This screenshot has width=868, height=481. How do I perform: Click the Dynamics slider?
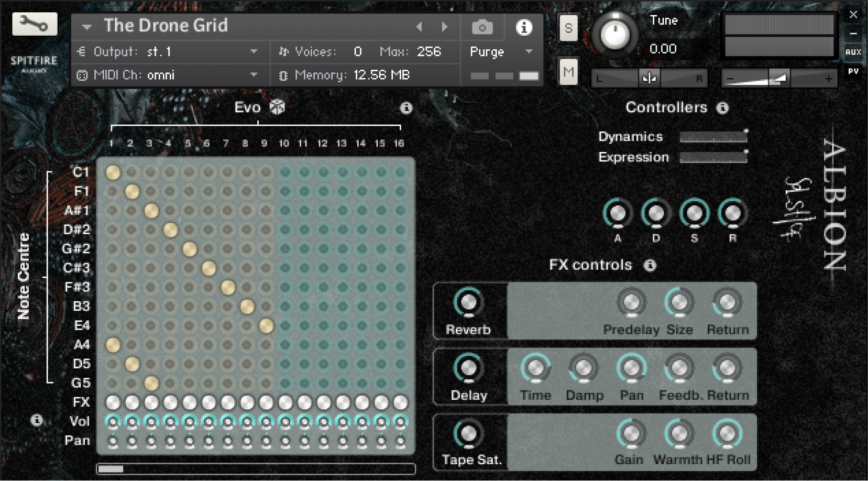click(x=713, y=137)
